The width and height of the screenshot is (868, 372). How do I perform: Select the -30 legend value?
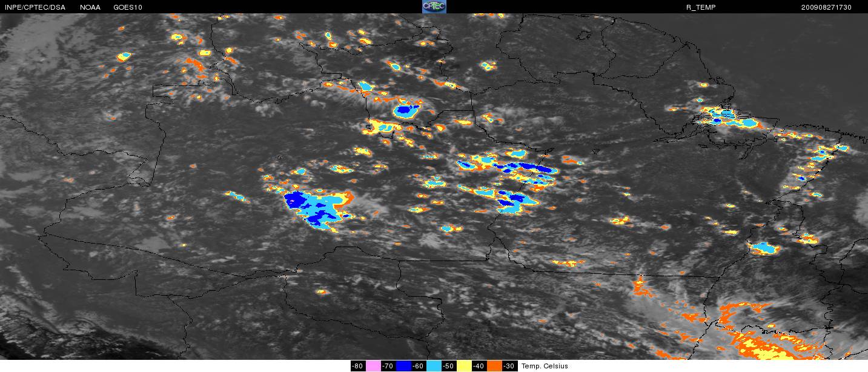point(510,366)
